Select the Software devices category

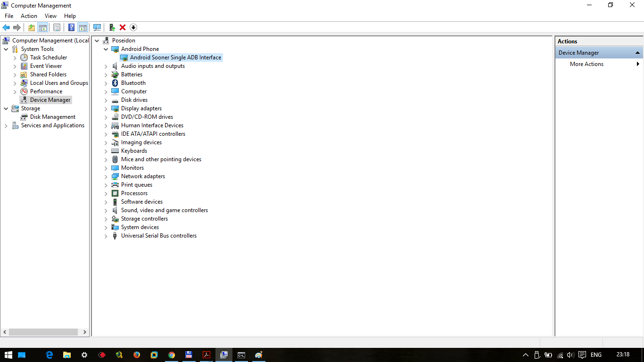pos(142,202)
